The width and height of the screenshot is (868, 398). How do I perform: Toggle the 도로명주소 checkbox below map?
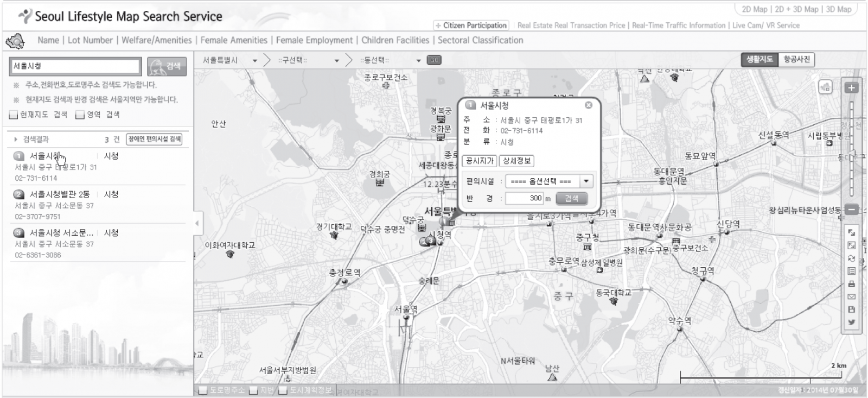pos(203,390)
